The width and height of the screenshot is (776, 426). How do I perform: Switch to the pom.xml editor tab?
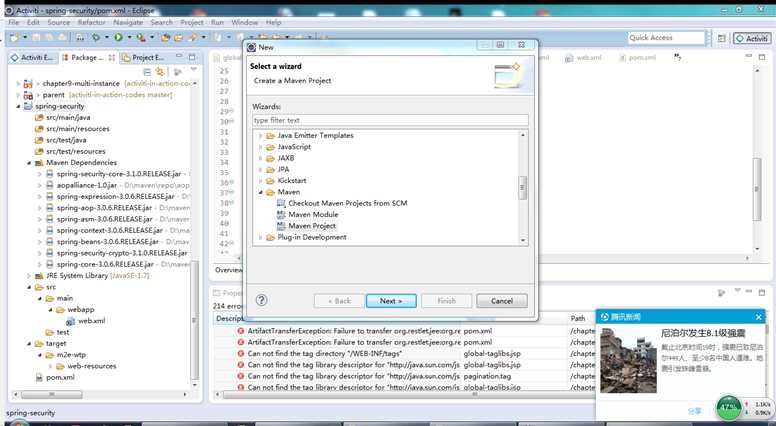click(638, 58)
